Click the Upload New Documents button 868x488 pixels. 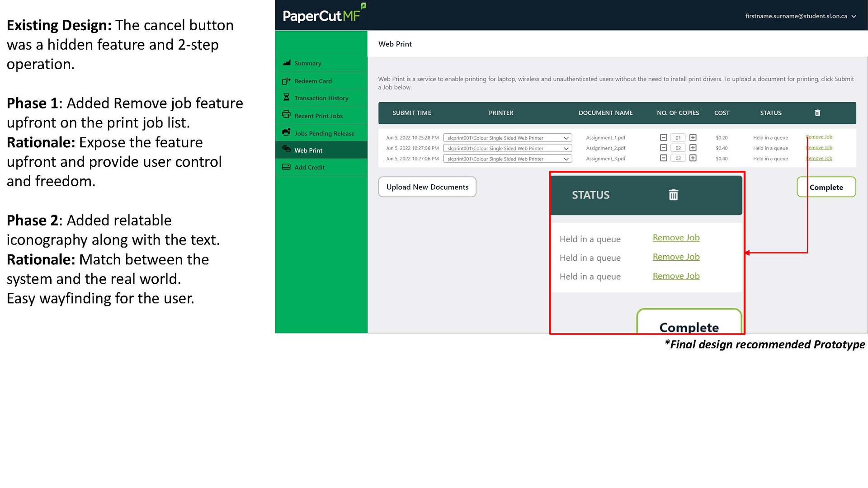(x=427, y=187)
